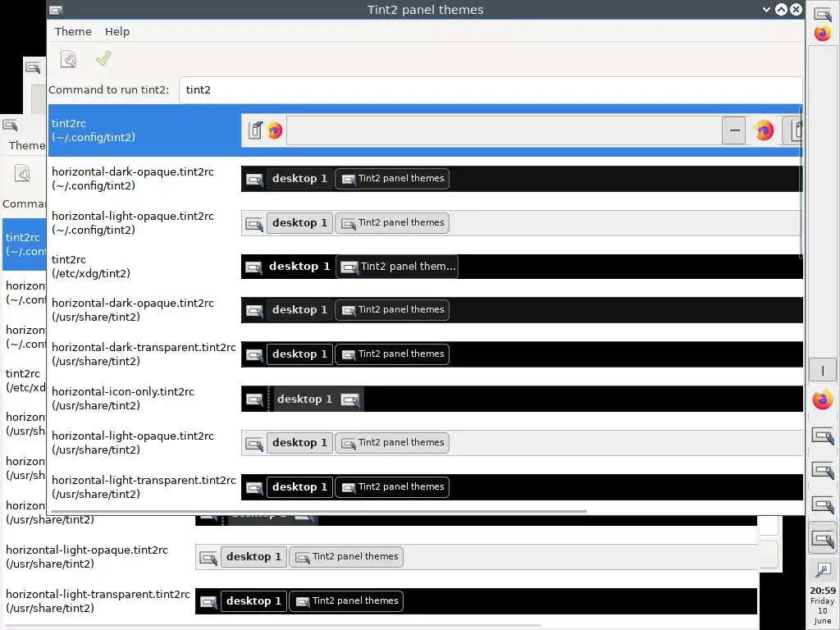The image size is (840, 630).
Task: Open the Theme menu in the front window
Action: 73,32
